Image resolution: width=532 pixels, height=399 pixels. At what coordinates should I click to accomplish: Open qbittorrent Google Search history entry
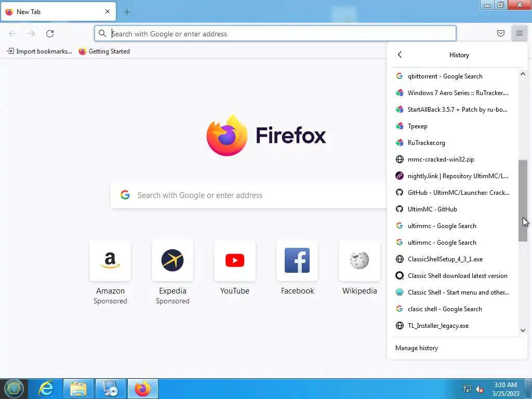[x=454, y=76]
